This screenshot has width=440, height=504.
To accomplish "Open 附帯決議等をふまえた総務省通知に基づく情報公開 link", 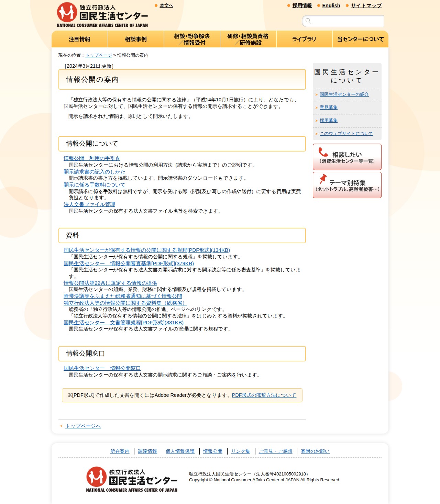I will pyautogui.click(x=123, y=296).
